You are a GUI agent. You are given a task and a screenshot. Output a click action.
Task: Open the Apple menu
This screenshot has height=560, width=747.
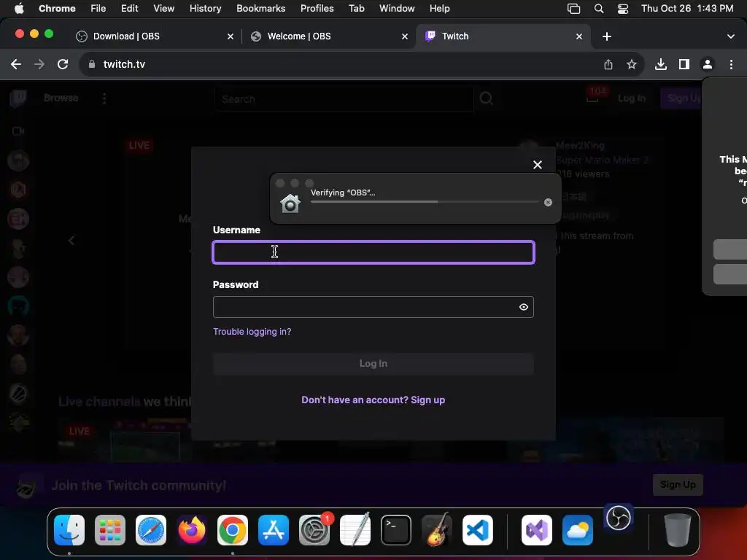[19, 9]
